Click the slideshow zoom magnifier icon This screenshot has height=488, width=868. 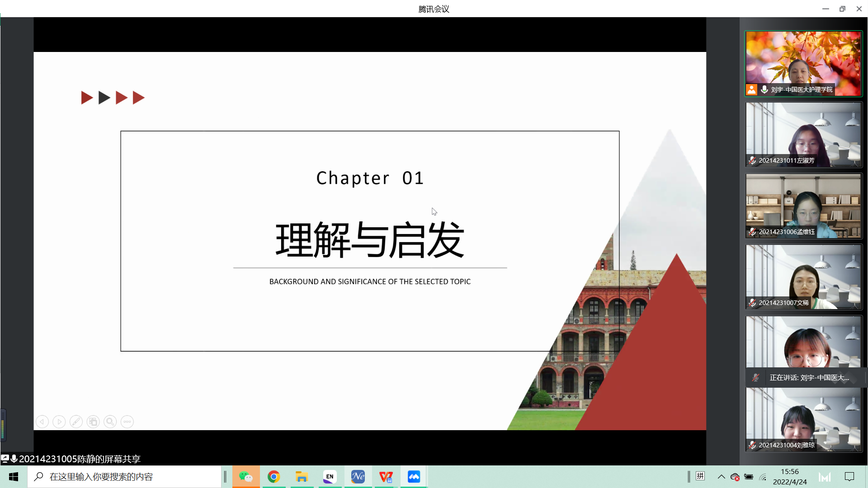coord(110,422)
